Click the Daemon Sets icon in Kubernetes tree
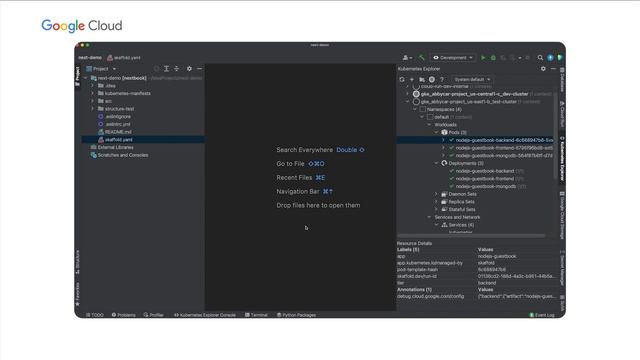 pyautogui.click(x=444, y=194)
